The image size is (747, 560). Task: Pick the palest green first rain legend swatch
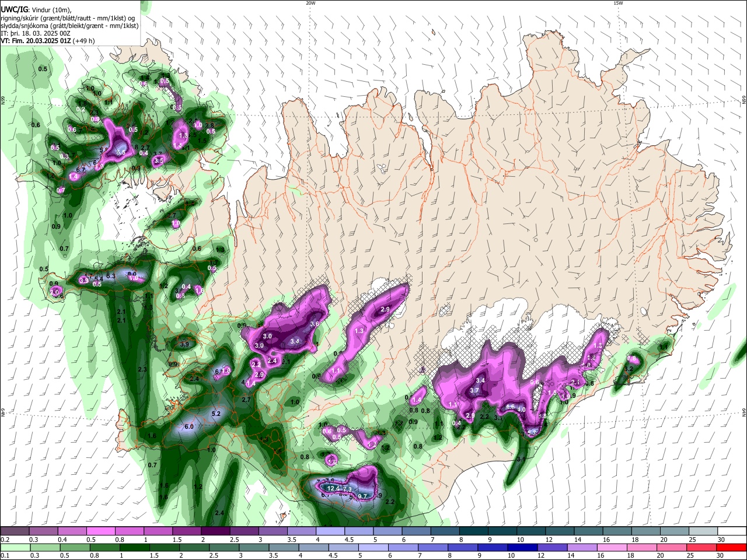15,547
